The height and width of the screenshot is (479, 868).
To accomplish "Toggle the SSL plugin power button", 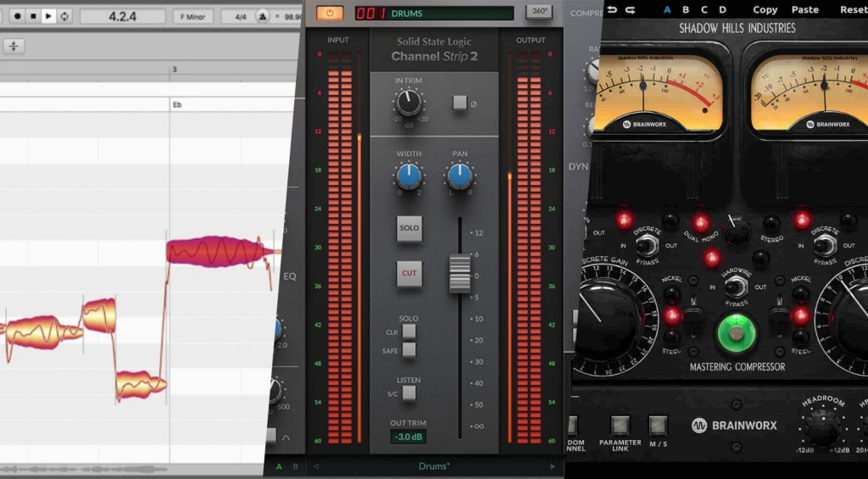I will tap(330, 13).
